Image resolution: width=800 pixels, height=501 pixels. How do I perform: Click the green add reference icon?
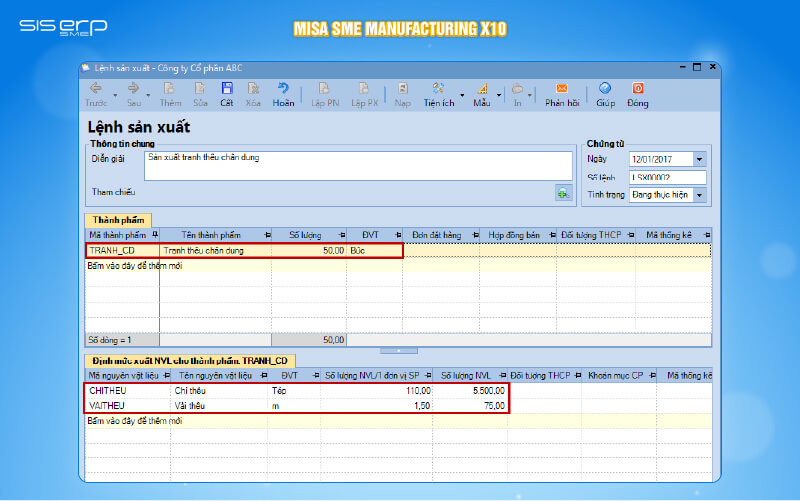tap(563, 193)
